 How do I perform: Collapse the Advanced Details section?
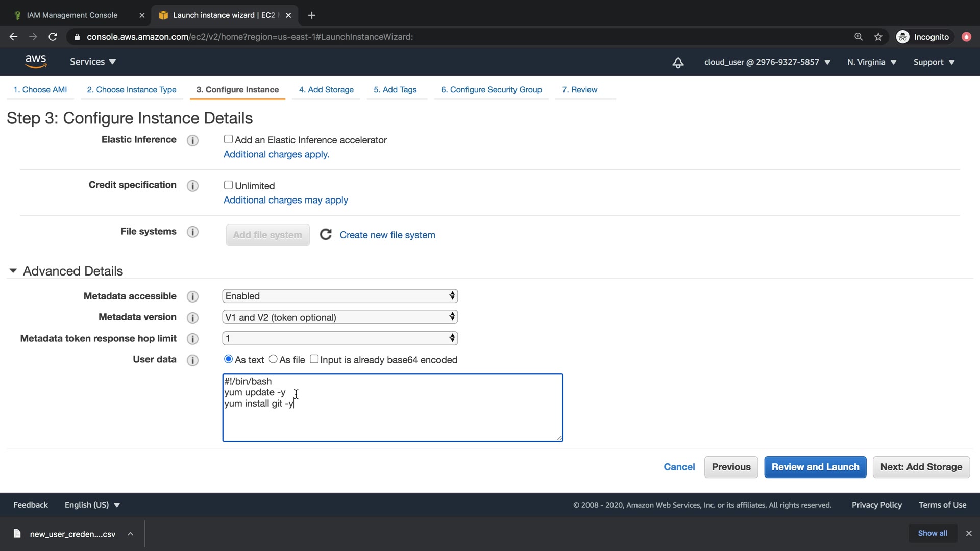coord(13,271)
